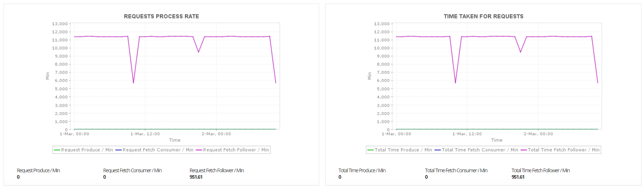644x192 pixels.
Task: Click the shallow 9,500 dip in Time Taken chart
Action: (520, 52)
